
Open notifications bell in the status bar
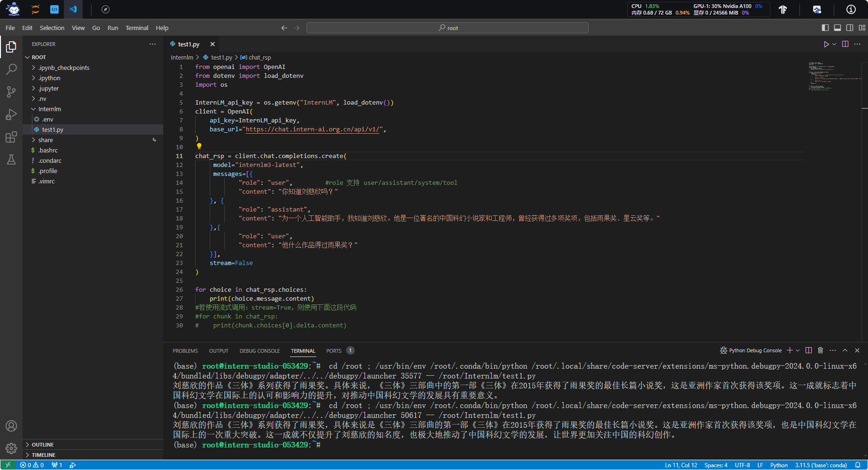(858, 465)
